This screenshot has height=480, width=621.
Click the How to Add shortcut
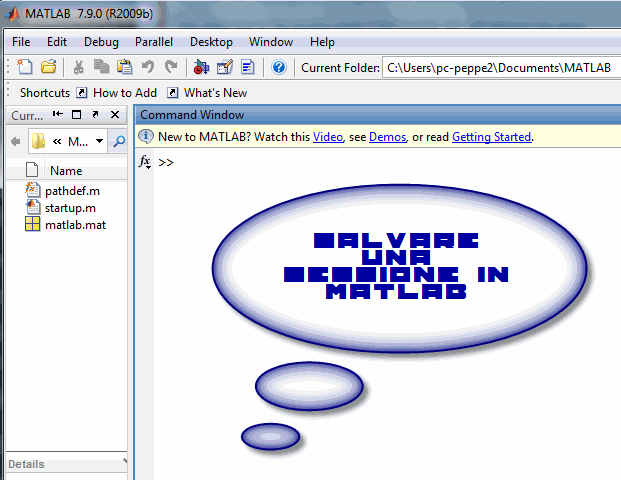coord(116,93)
